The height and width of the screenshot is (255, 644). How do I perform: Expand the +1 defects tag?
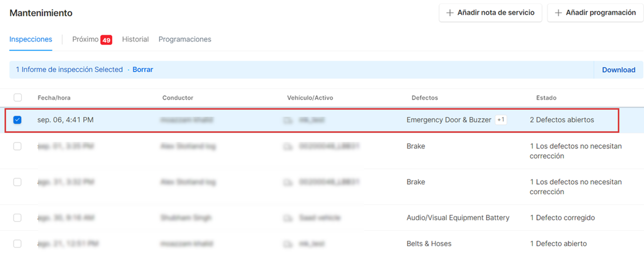point(501,120)
